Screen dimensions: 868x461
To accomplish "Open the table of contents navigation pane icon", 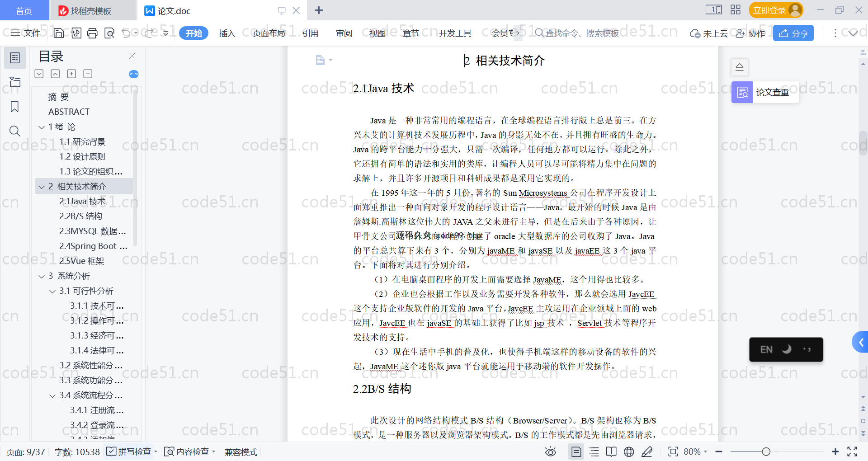I will click(x=15, y=58).
